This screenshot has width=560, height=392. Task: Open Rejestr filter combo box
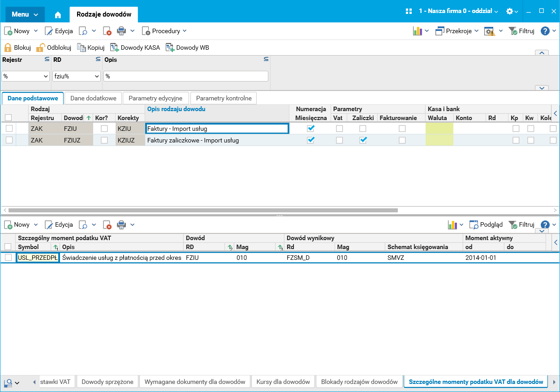click(26, 76)
